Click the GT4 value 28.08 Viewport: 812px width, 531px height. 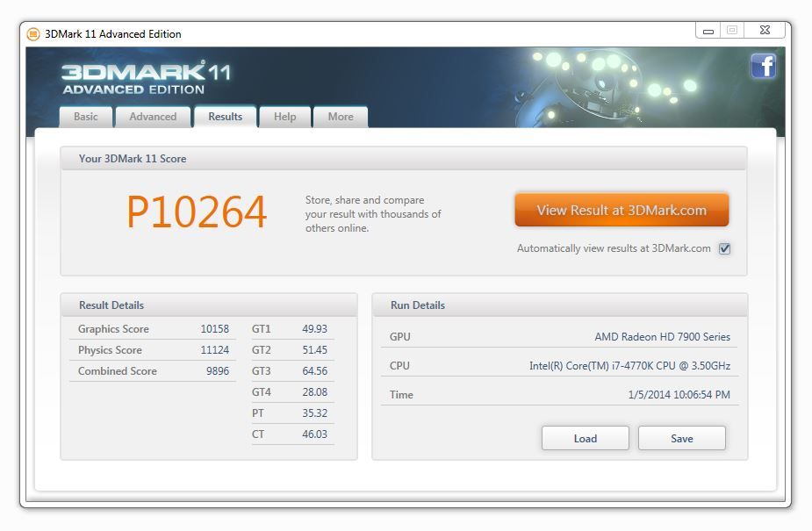[315, 392]
